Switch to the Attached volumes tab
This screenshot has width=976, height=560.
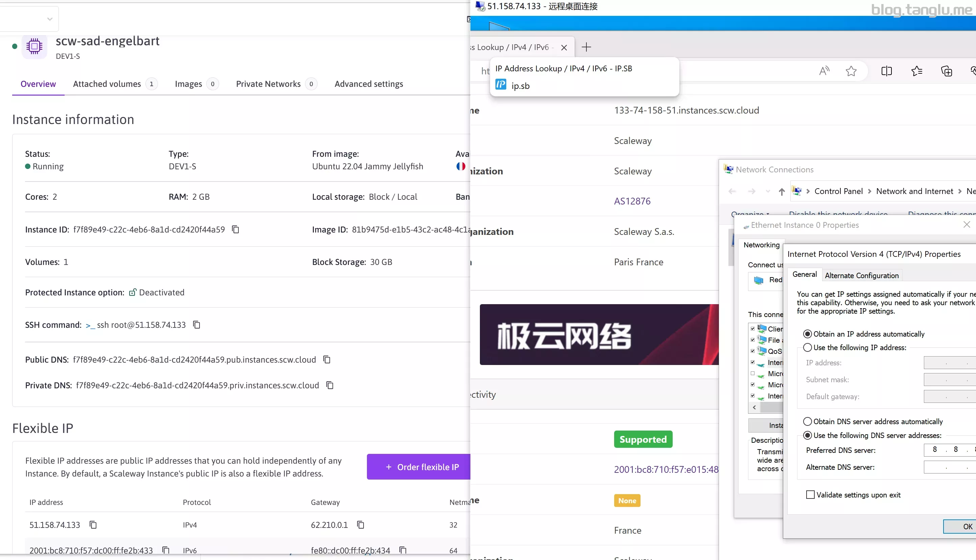point(107,84)
